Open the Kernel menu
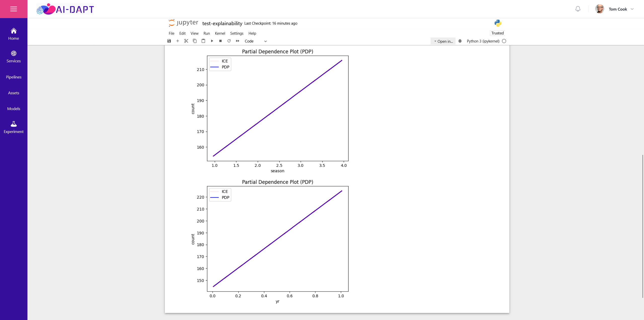Image resolution: width=644 pixels, height=320 pixels. [220, 33]
